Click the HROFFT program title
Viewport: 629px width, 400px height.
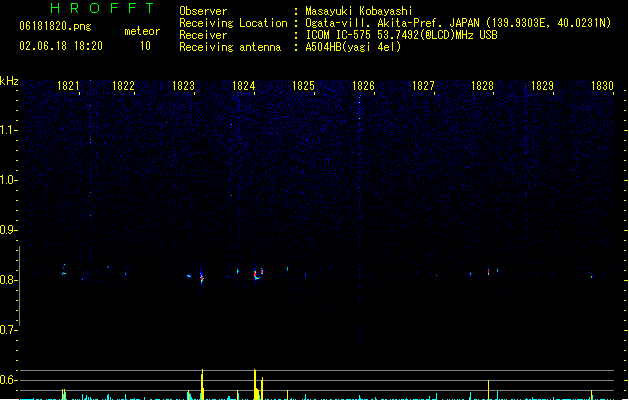click(102, 8)
